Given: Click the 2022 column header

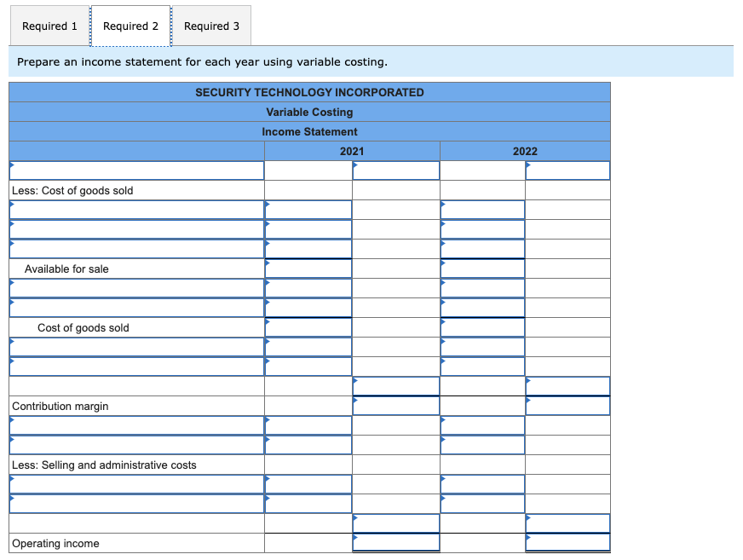Looking at the screenshot, I should [x=525, y=151].
